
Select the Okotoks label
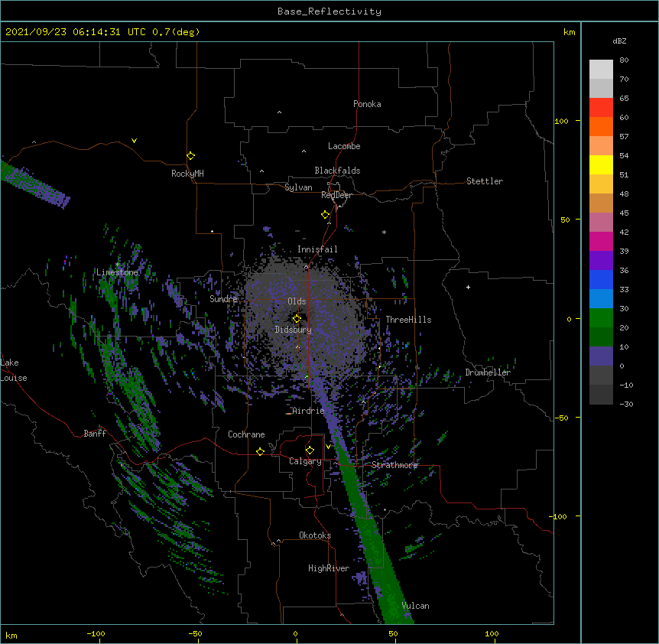315,535
